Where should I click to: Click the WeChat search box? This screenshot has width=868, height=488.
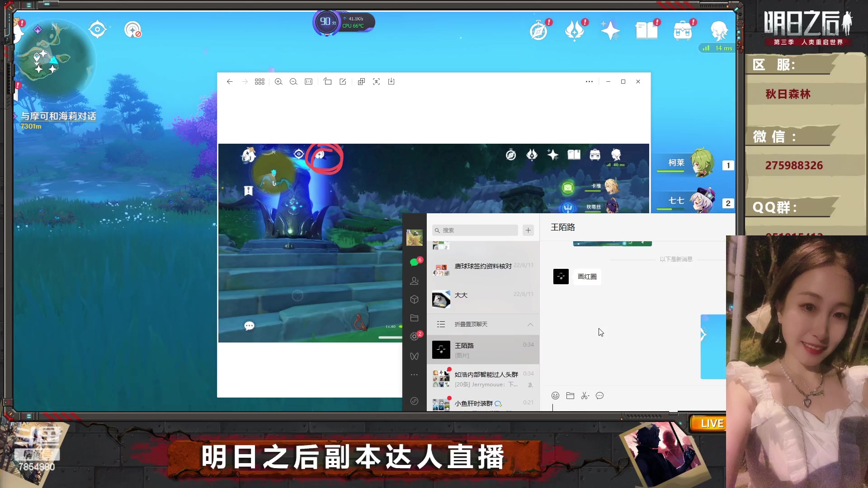click(x=475, y=230)
